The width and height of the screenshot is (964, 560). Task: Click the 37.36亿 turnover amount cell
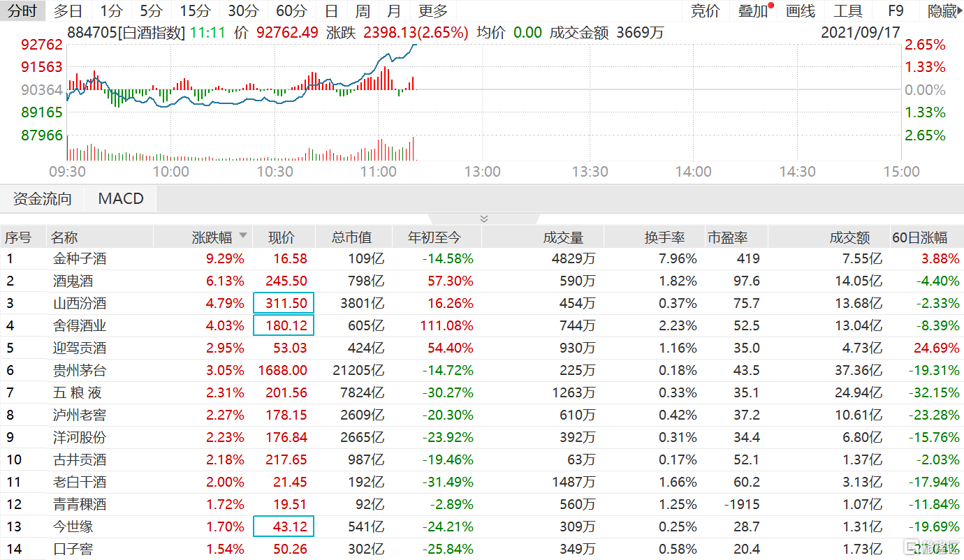tap(859, 370)
